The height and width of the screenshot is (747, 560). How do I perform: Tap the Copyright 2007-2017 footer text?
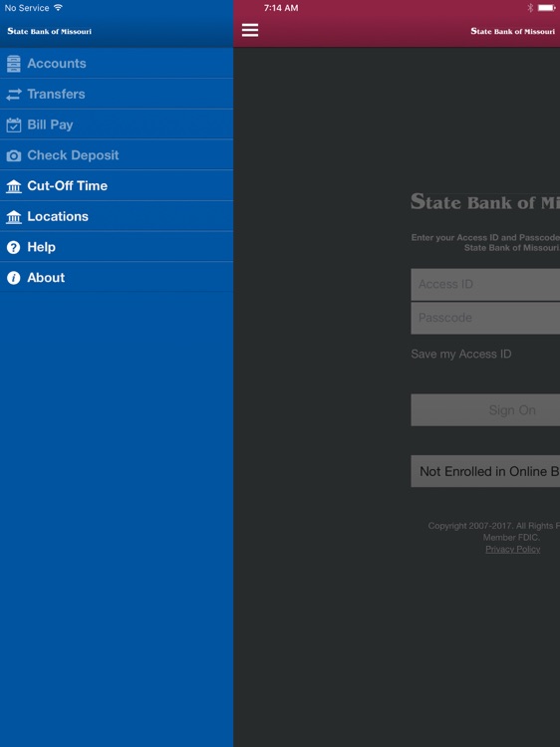point(494,526)
